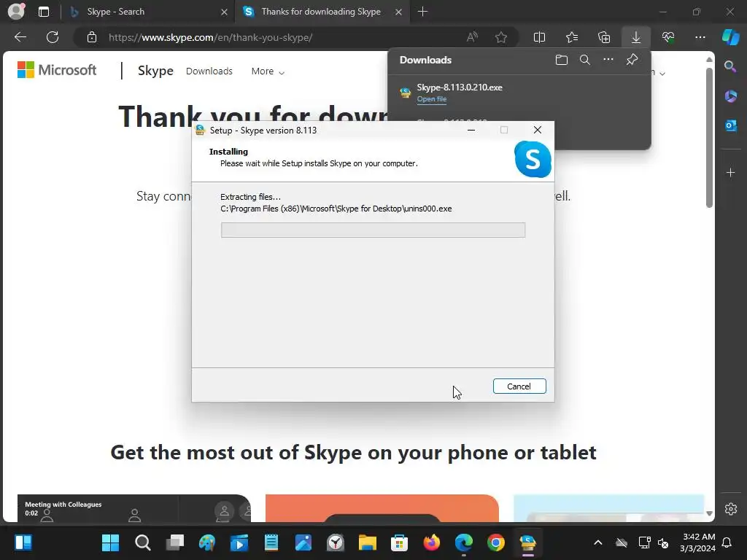Open the Outlook sidebar icon

[730, 125]
